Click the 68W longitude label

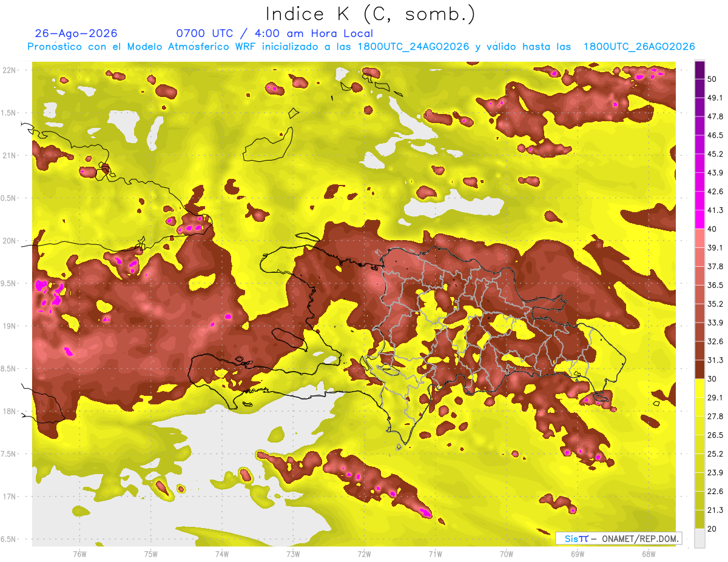[649, 554]
